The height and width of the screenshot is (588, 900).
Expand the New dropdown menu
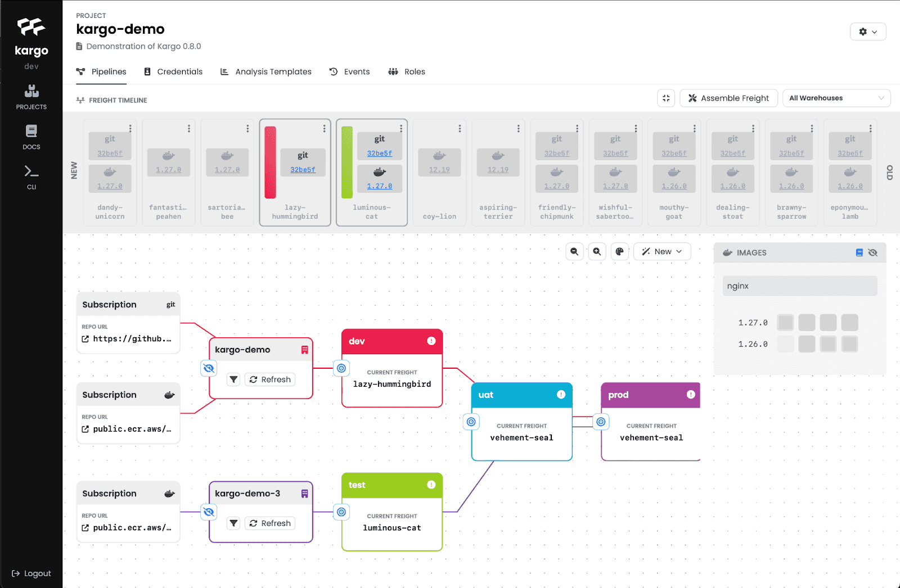[x=662, y=251]
